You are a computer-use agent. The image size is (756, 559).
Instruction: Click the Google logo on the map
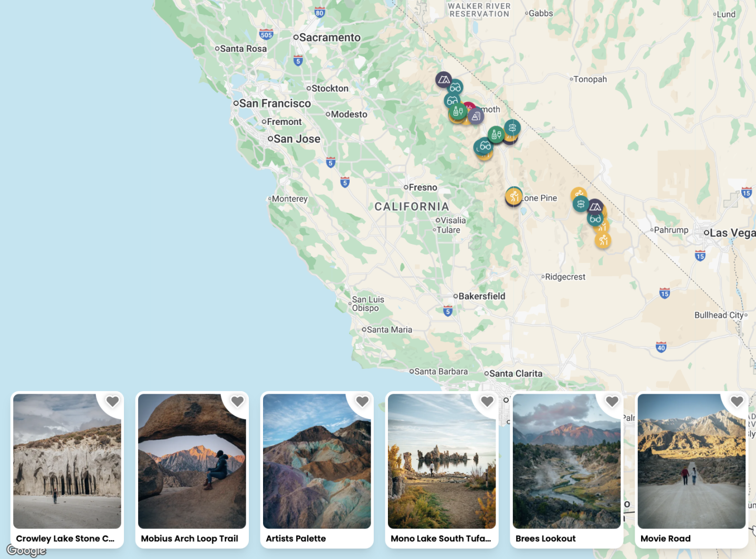(26, 551)
